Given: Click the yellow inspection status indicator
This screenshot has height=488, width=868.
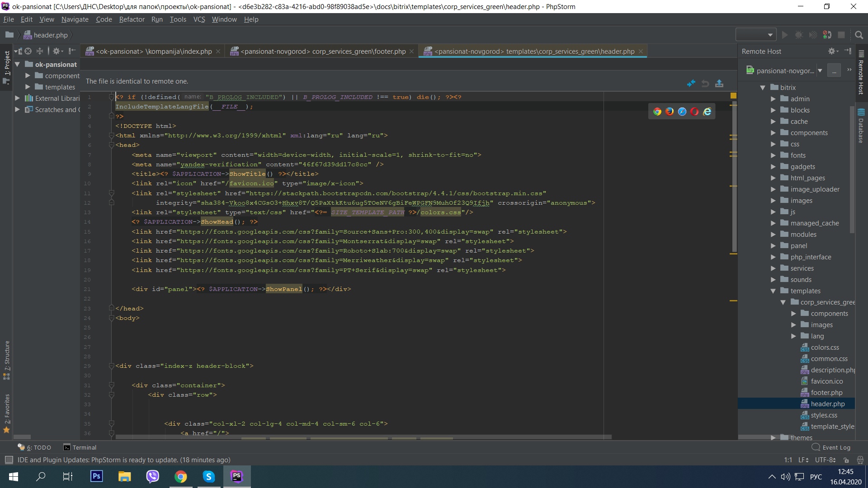Looking at the screenshot, I should [x=733, y=96].
